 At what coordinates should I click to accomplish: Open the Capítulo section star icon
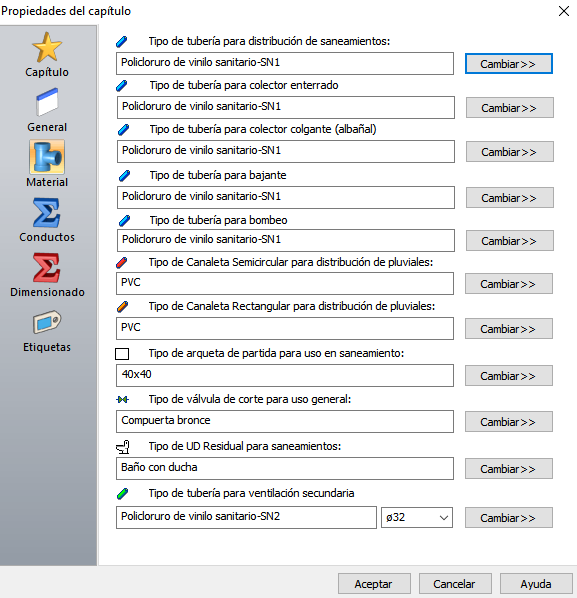coord(47,47)
